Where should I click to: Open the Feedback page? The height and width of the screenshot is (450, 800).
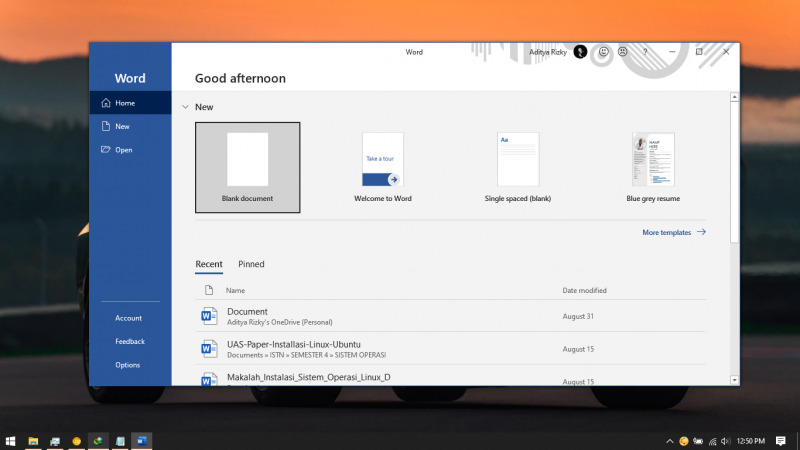click(x=130, y=341)
